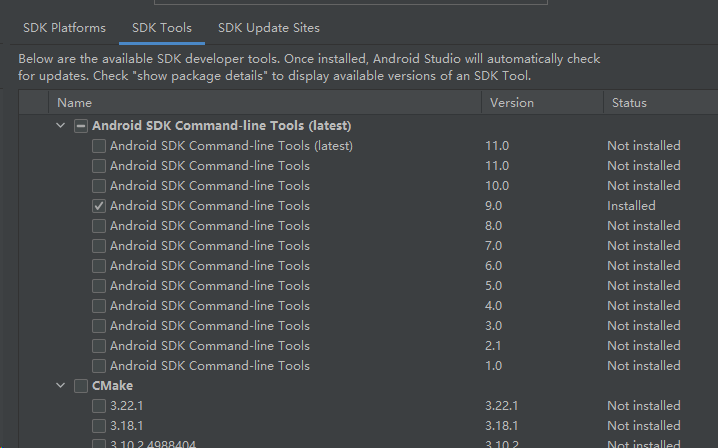
Task: Enable Command-line Tools version 10.0 checkbox
Action: click(99, 186)
